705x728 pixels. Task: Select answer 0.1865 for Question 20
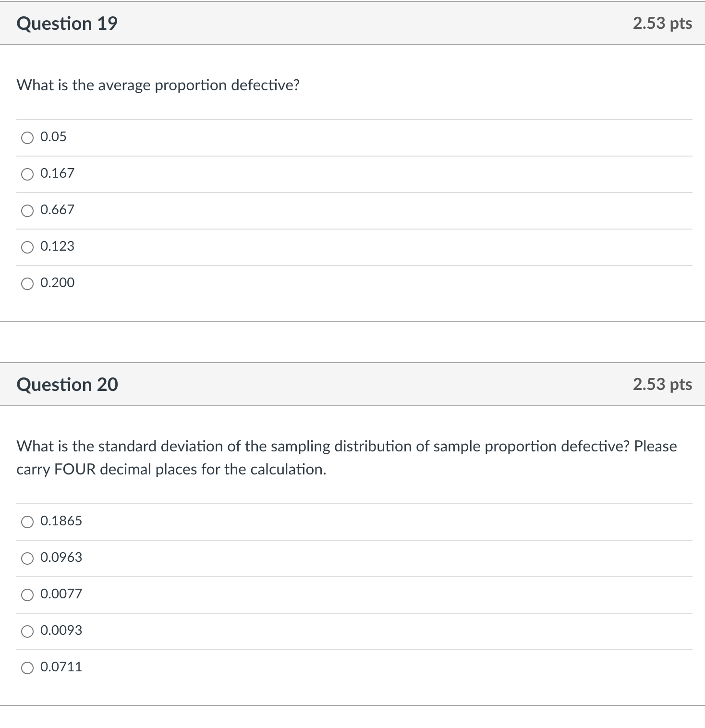pyautogui.click(x=27, y=521)
